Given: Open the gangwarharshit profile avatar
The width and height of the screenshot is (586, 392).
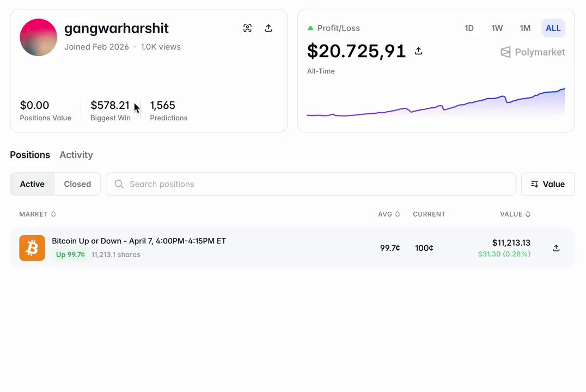Looking at the screenshot, I should point(39,38).
